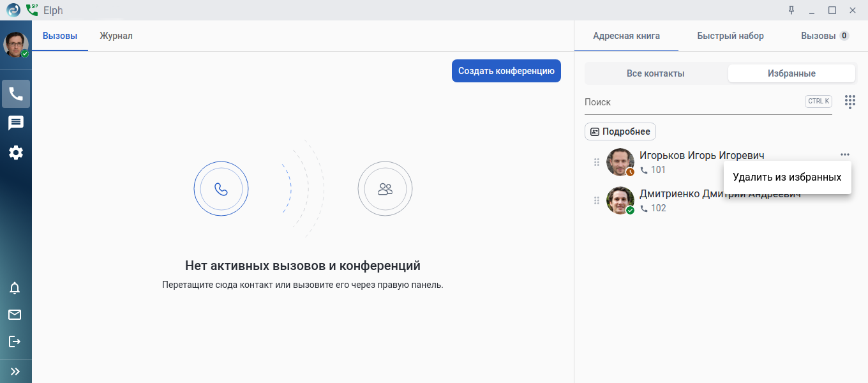Click the Elph app logo in title bar
The height and width of the screenshot is (383, 868).
coord(13,10)
